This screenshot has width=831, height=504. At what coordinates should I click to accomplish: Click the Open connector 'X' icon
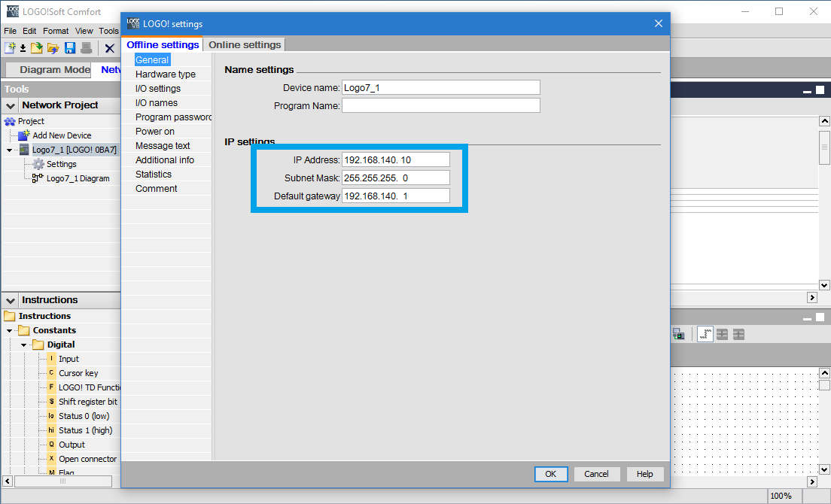tap(51, 459)
